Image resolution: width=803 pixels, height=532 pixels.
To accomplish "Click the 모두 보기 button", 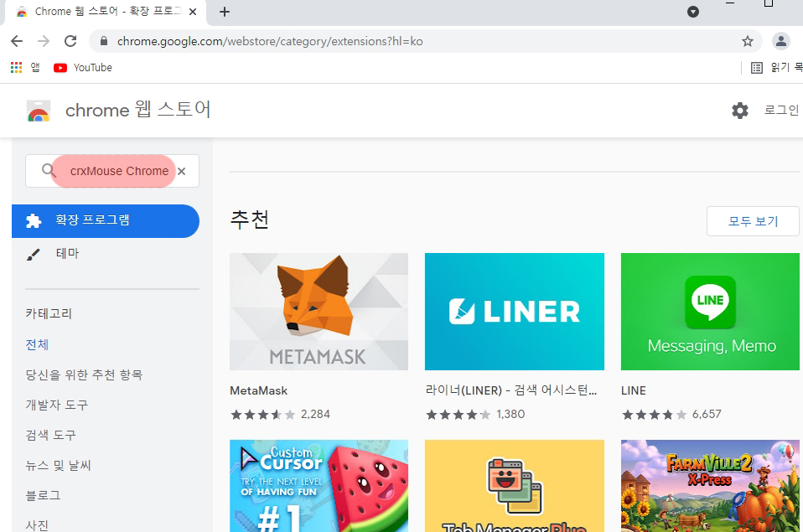I will 753,221.
